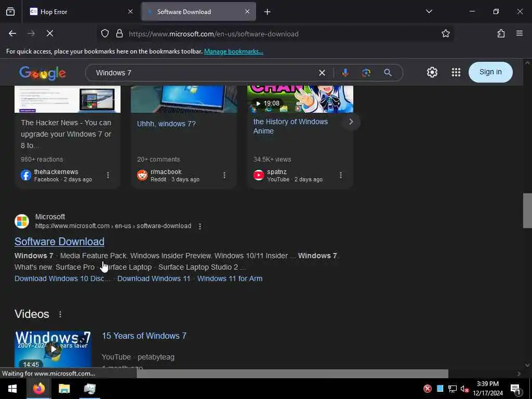This screenshot has width=532, height=399.
Task: Play 15 Years of Windows 7 thumbnail
Action: pyautogui.click(x=53, y=349)
